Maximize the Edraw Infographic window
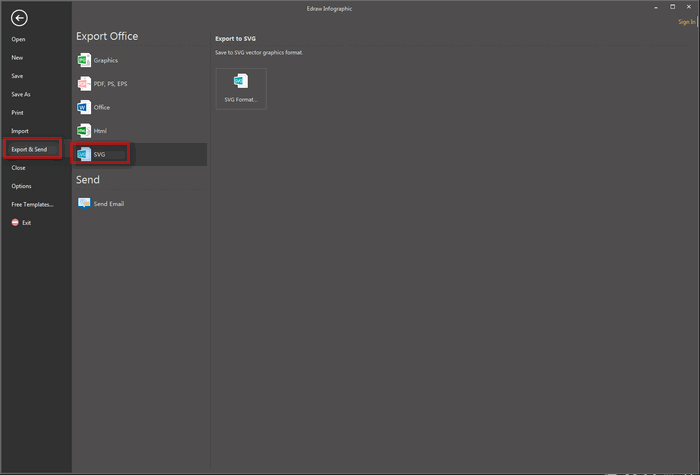The width and height of the screenshot is (700, 475). pos(672,7)
